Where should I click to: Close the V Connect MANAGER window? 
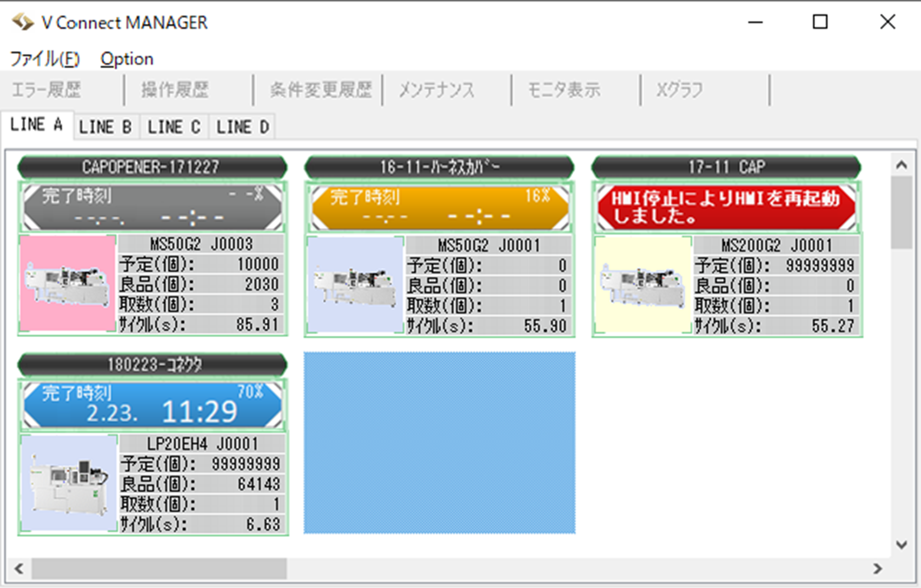point(887,22)
